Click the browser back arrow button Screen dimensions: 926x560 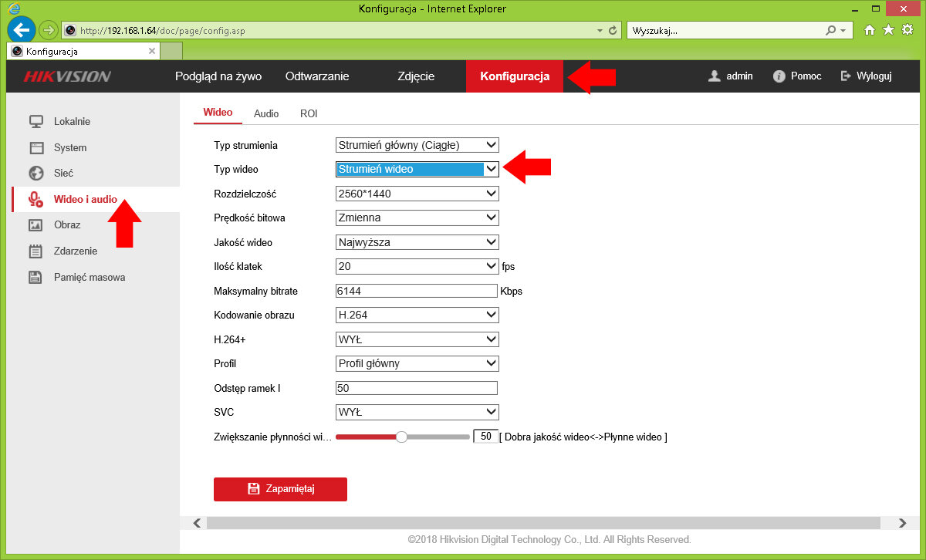coord(21,31)
